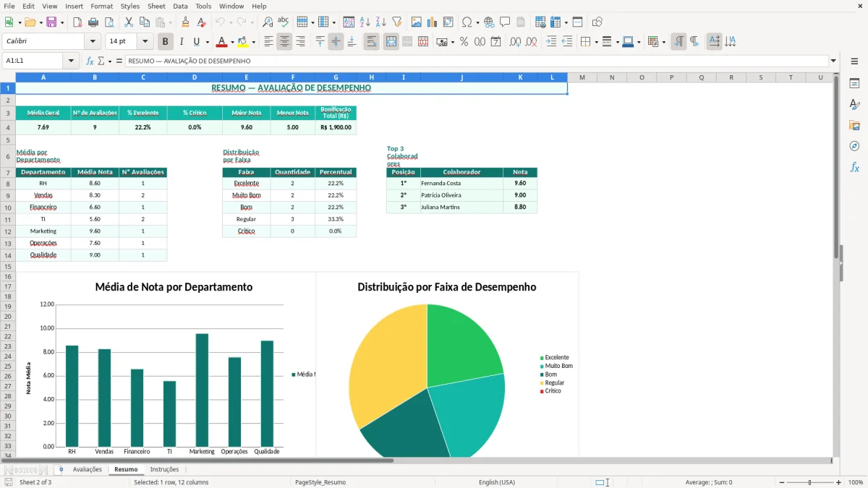This screenshot has height=488, width=868.
Task: Open Function Wizard beside formula bar
Action: (90, 61)
